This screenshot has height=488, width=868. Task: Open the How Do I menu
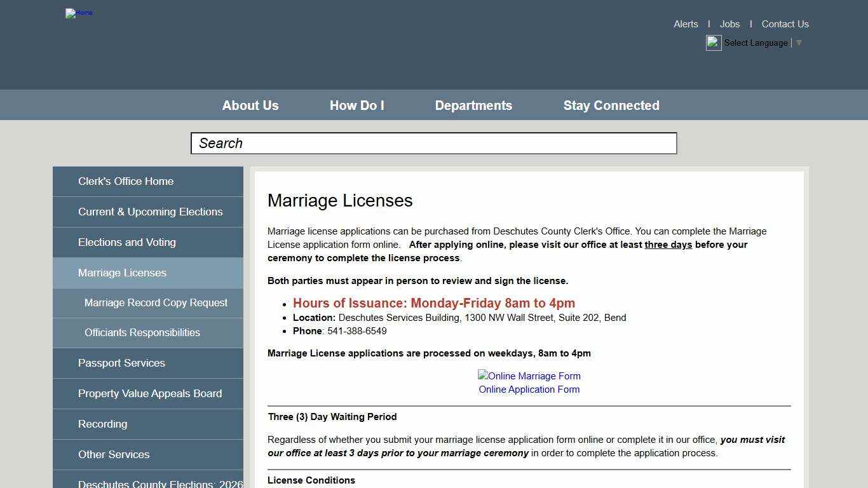[356, 105]
